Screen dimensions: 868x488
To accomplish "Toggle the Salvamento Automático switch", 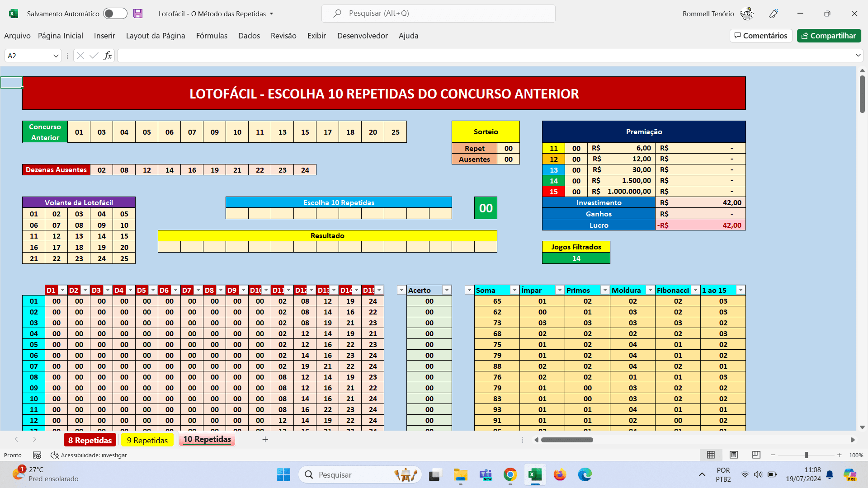I will (x=115, y=14).
